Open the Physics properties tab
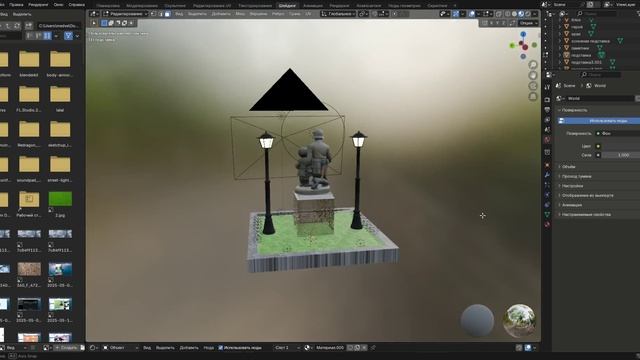Image resolution: width=640 pixels, height=360 pixels. [547, 194]
